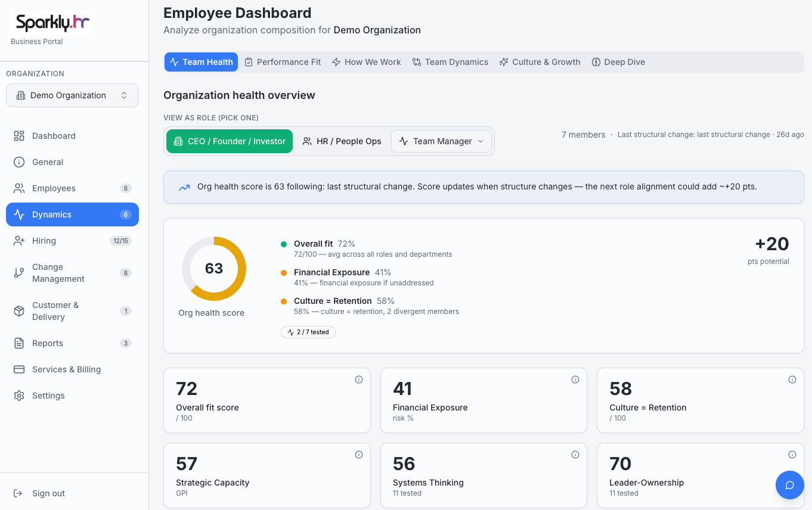This screenshot has height=510, width=812.
Task: Click the Overall fit score card
Action: 267,400
